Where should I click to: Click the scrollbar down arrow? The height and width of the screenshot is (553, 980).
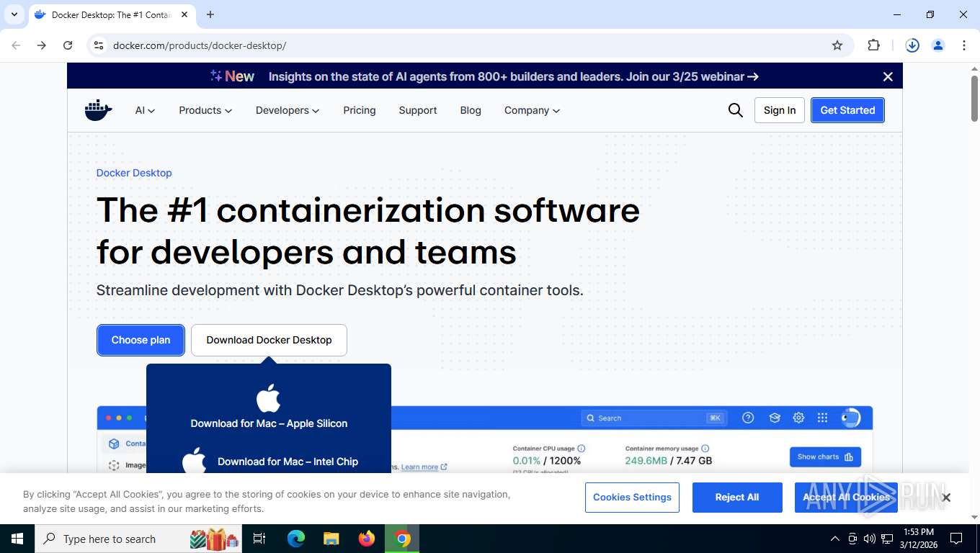(x=974, y=517)
